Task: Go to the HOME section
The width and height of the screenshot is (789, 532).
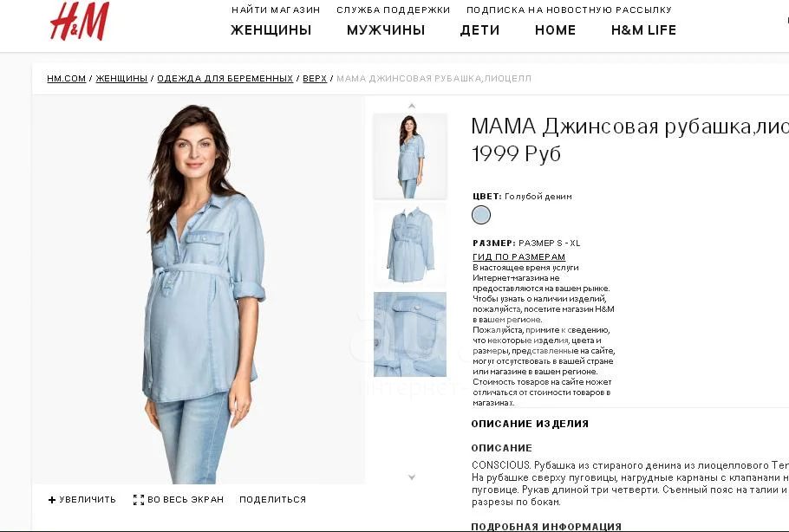Action: [556, 30]
